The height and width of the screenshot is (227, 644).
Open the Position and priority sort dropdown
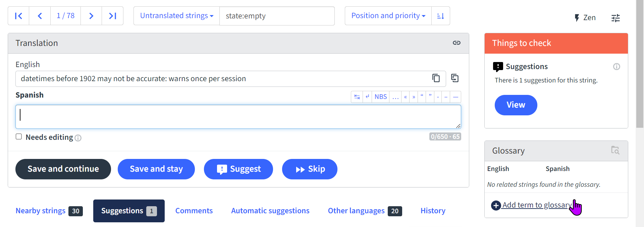tap(387, 15)
